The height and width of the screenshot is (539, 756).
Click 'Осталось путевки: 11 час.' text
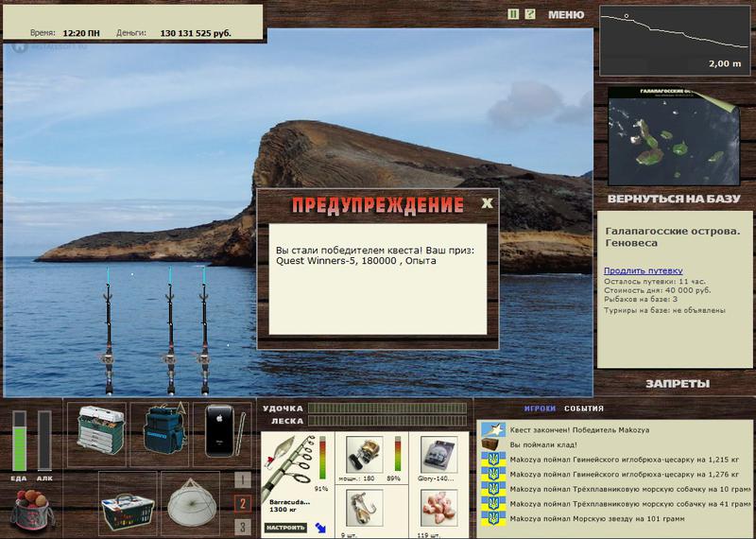pyautogui.click(x=654, y=282)
